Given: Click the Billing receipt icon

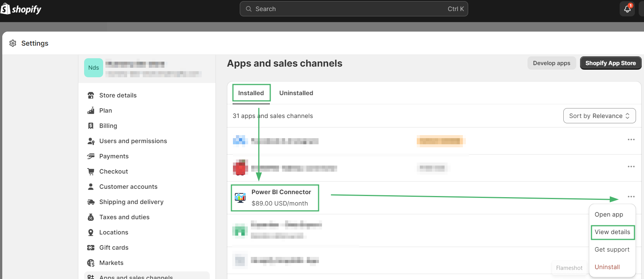Looking at the screenshot, I should pos(91,126).
